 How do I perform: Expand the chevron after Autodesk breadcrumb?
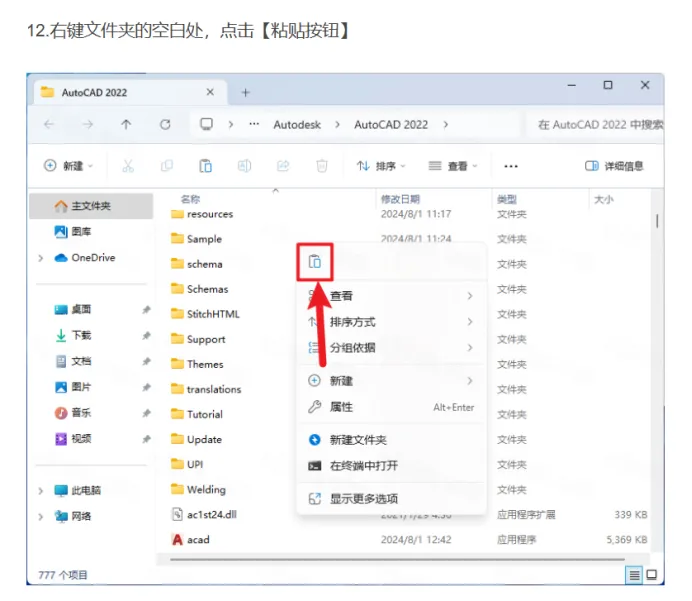(x=338, y=125)
